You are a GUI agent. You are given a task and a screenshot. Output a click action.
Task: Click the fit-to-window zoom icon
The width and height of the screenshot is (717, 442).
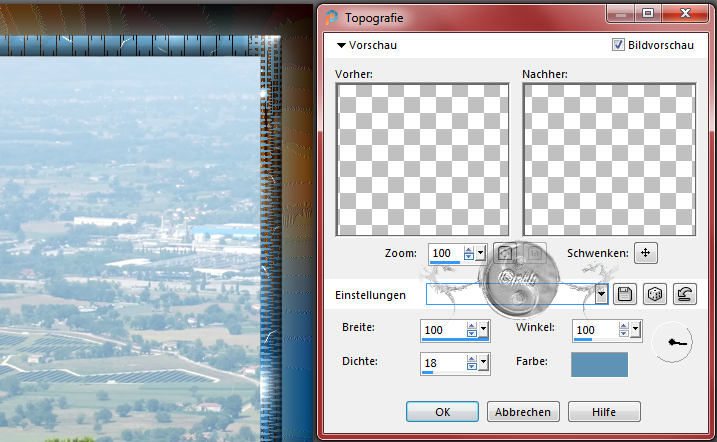click(506, 254)
